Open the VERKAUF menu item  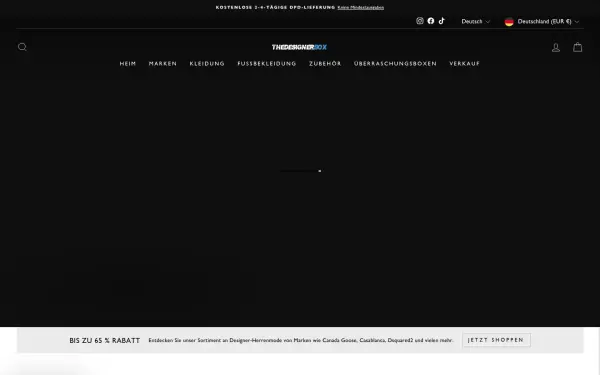pyautogui.click(x=465, y=64)
